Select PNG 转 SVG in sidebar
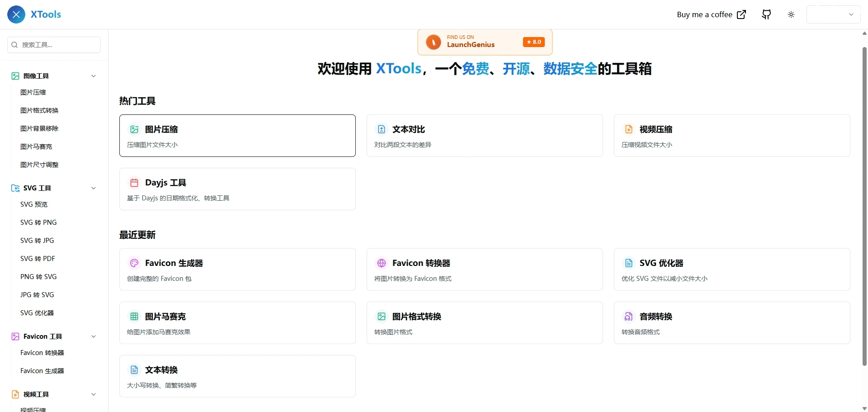The height and width of the screenshot is (412, 868). tap(38, 277)
